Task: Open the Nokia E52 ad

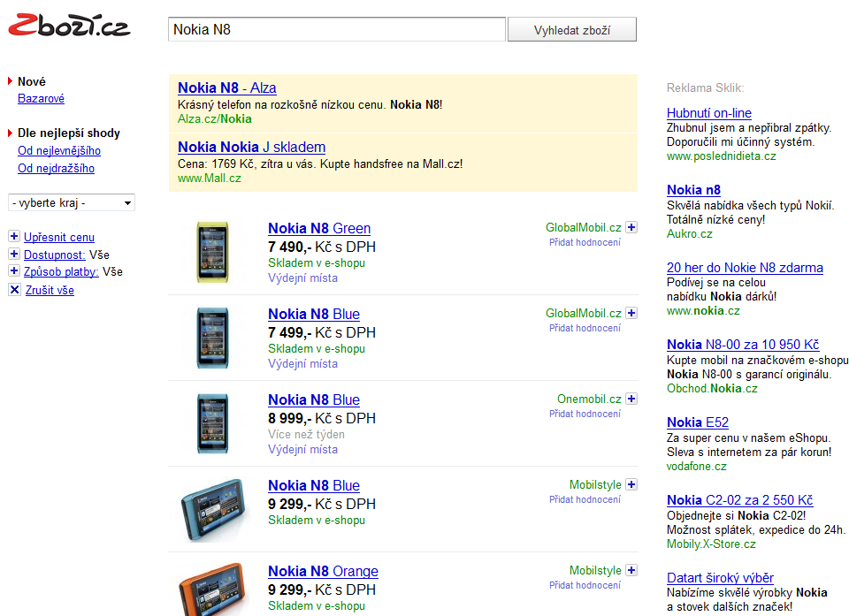Action: 698,422
